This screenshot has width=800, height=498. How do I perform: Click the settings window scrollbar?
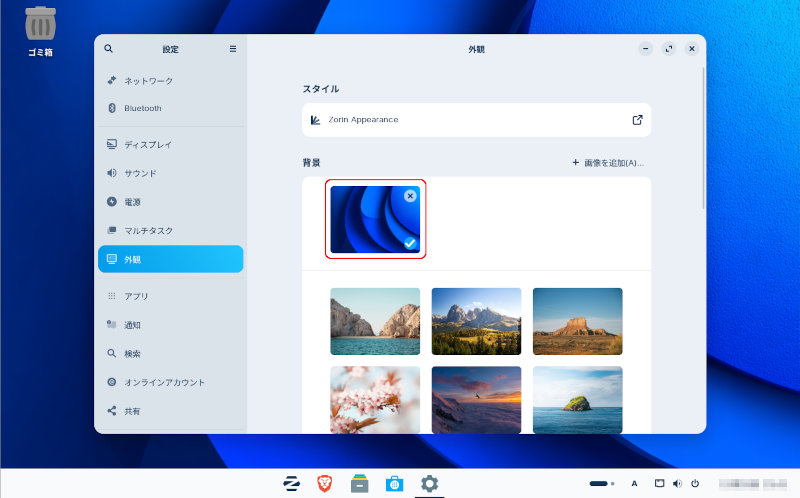click(704, 138)
